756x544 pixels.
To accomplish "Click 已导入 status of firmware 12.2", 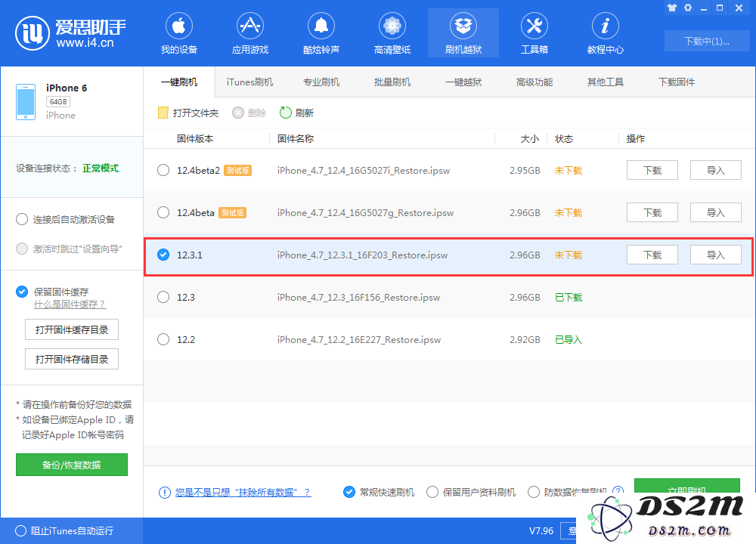I will (x=569, y=340).
